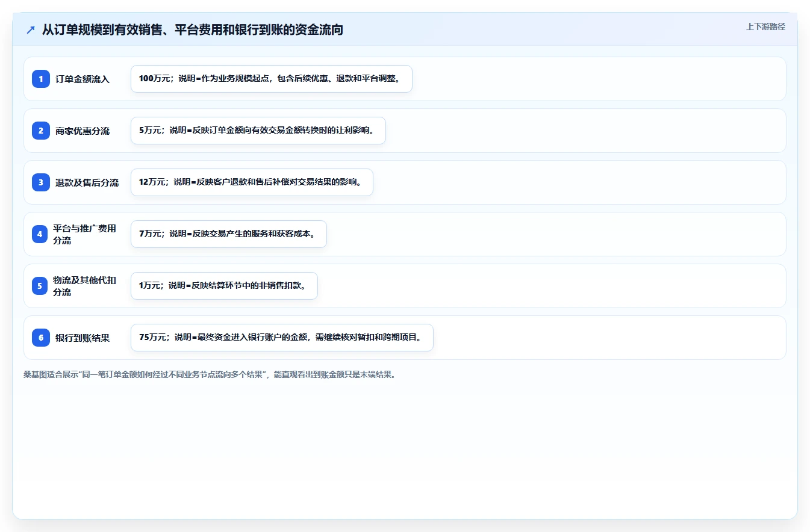Open the 7万元 platform fee description box
This screenshot has height=532, width=810.
[x=229, y=234]
